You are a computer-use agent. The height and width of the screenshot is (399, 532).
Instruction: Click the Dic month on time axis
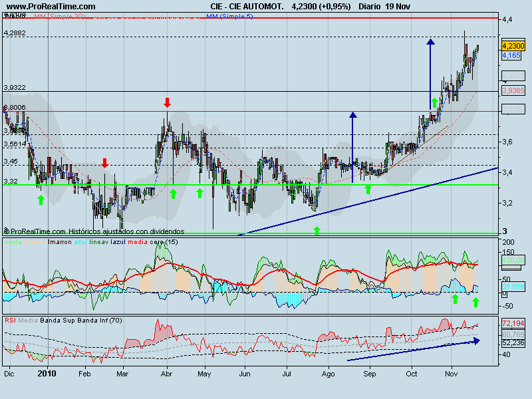(9, 374)
